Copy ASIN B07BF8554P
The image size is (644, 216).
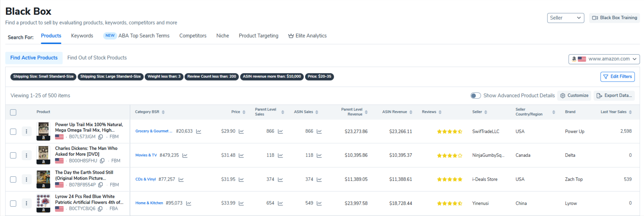pos(100,185)
